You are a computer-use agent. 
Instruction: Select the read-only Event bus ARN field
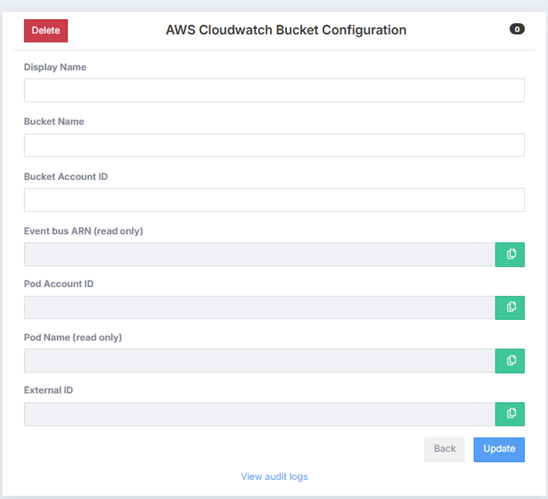click(x=259, y=254)
